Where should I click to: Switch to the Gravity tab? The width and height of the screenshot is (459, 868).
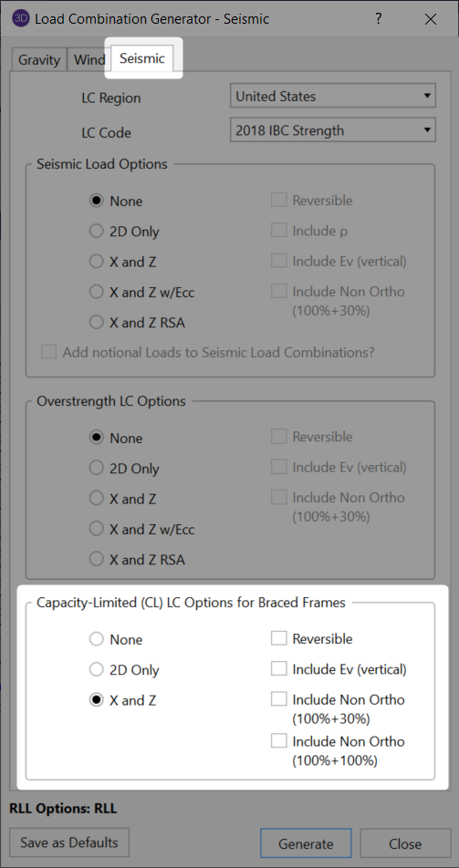click(x=39, y=59)
